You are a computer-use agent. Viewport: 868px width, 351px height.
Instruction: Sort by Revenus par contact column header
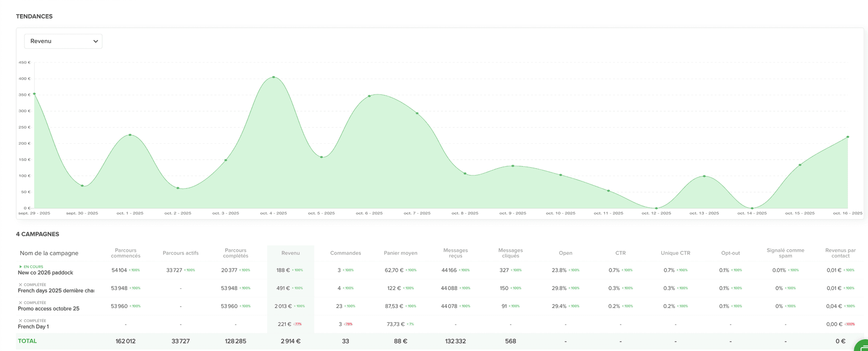[840, 253]
